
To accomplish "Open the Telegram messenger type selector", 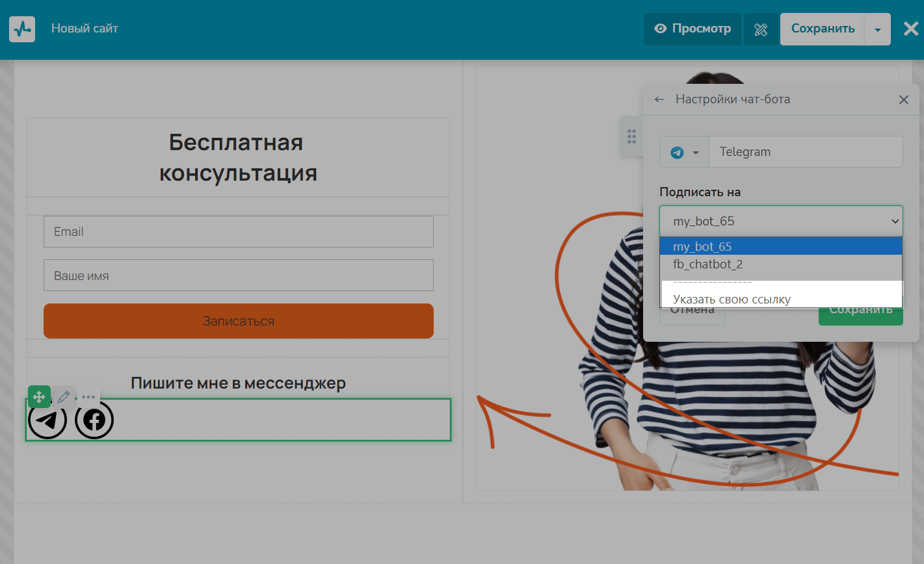I will coord(684,152).
